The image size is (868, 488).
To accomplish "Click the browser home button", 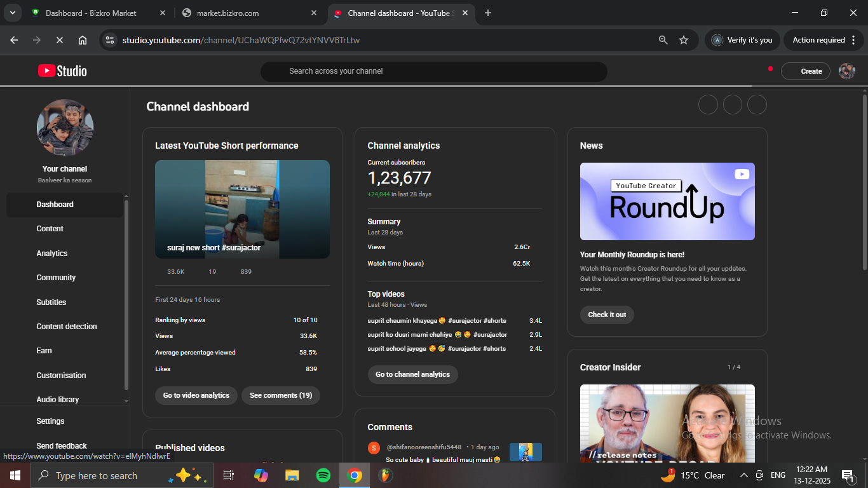I will tap(83, 40).
